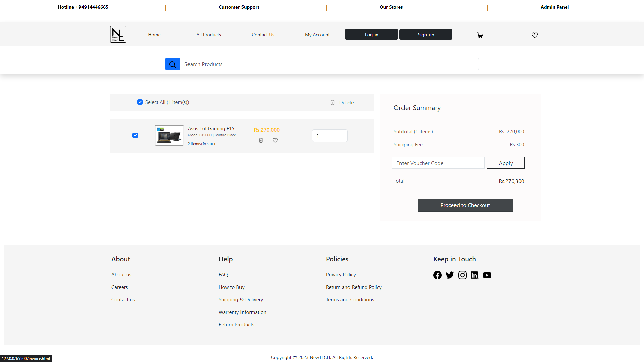Open the Facebook icon in footer

click(437, 275)
